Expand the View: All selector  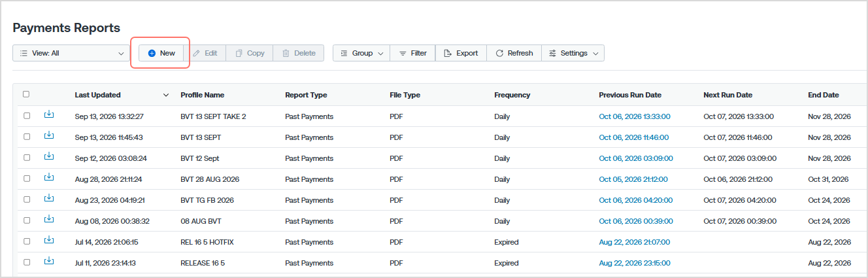pyautogui.click(x=71, y=53)
